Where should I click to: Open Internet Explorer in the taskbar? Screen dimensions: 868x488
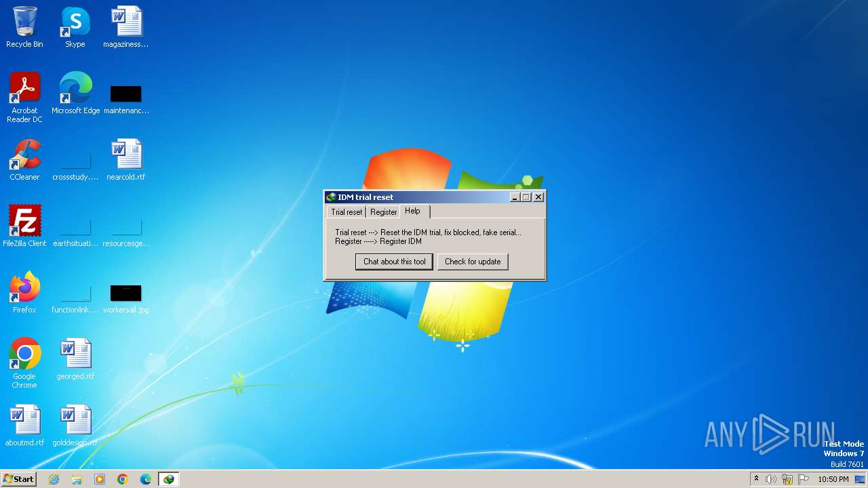pyautogui.click(x=54, y=479)
